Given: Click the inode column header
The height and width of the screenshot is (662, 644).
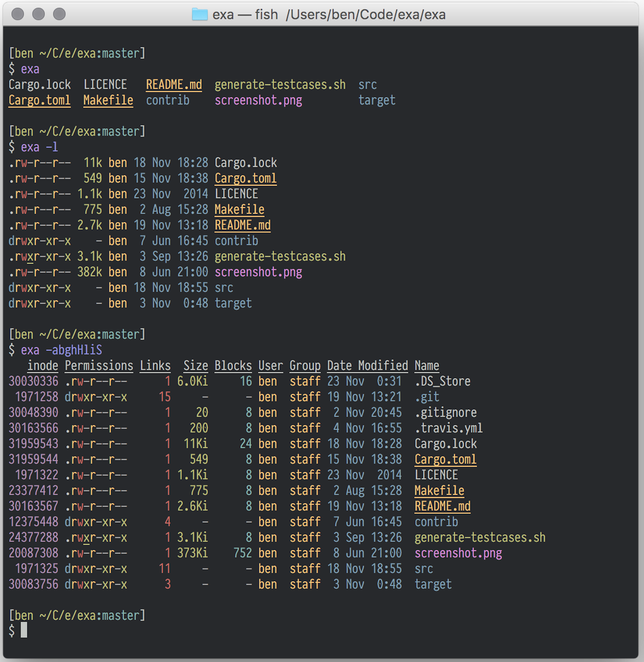Looking at the screenshot, I should 43,365.
